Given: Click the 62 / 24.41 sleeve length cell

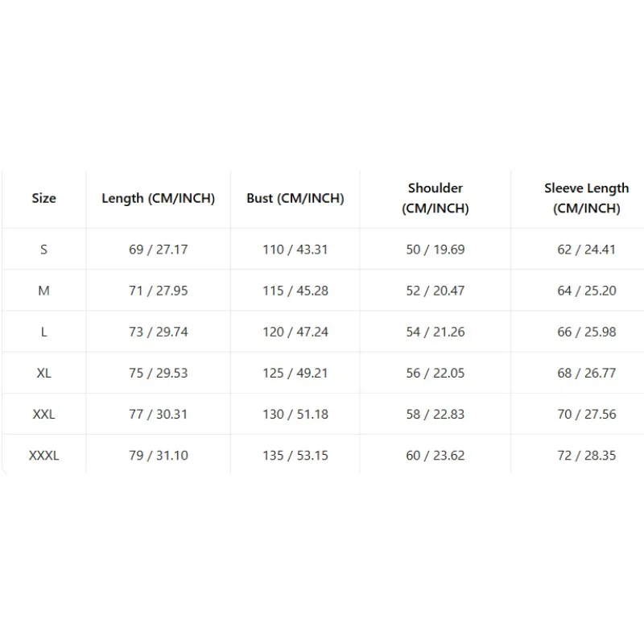Looking at the screenshot, I should tap(587, 250).
